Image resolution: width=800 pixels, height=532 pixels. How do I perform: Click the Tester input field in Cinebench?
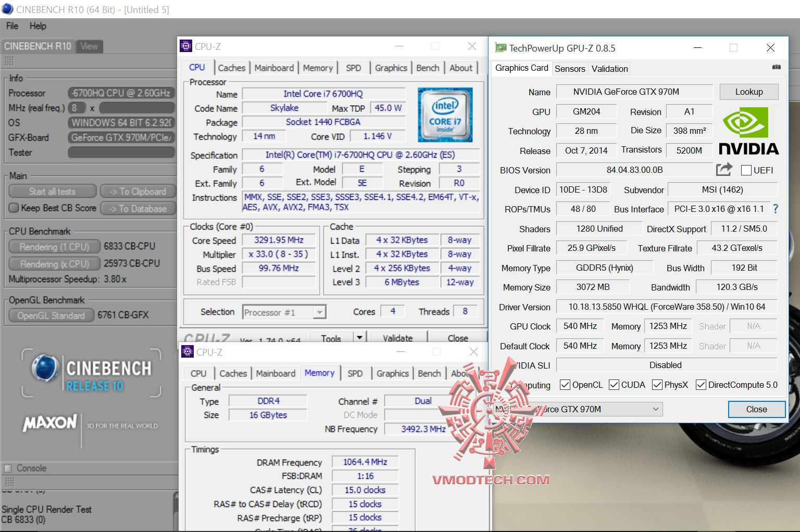[121, 152]
